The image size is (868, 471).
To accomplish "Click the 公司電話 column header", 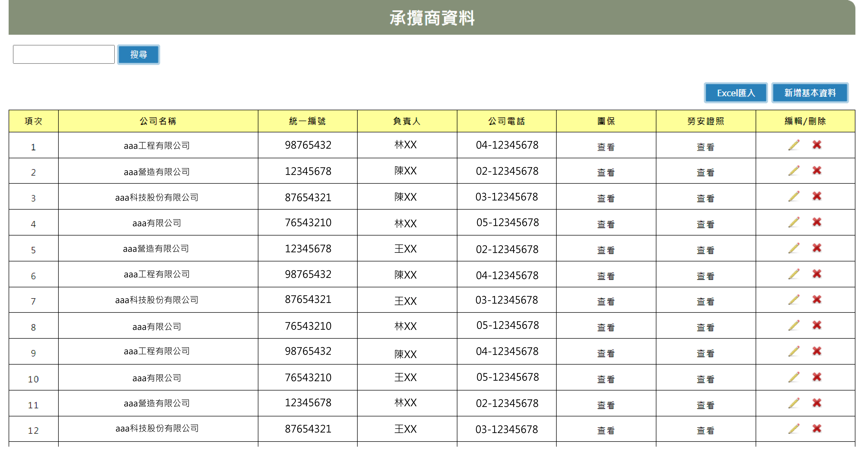I will 506,121.
